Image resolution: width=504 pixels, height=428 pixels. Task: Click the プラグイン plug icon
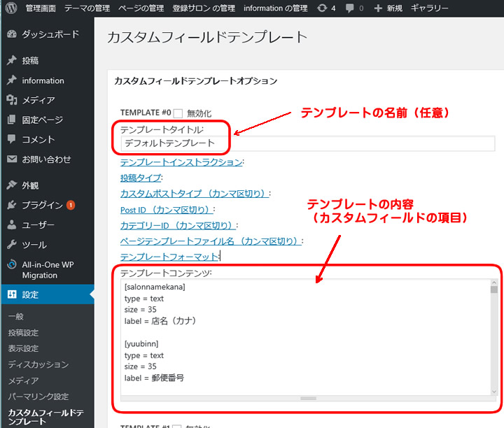pos(12,205)
